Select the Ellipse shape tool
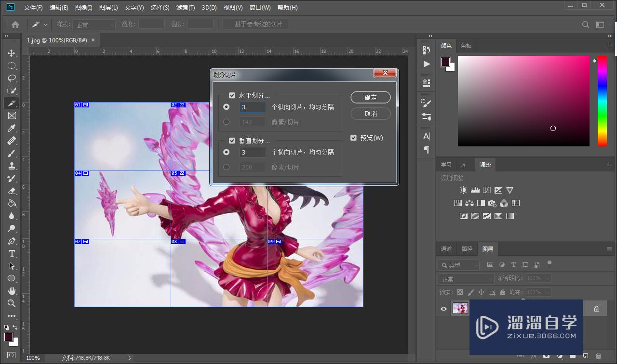This screenshot has height=364, width=617. (x=12, y=278)
